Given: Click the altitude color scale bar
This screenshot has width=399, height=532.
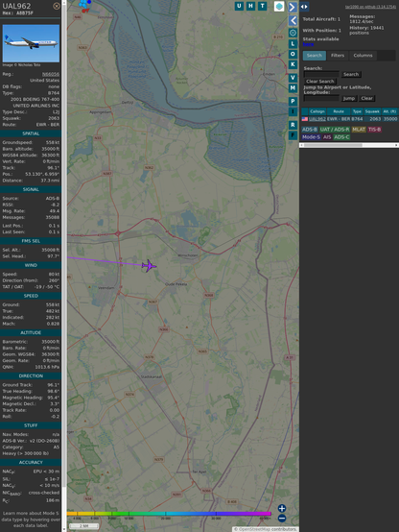Looking at the screenshot, I should (x=169, y=514).
